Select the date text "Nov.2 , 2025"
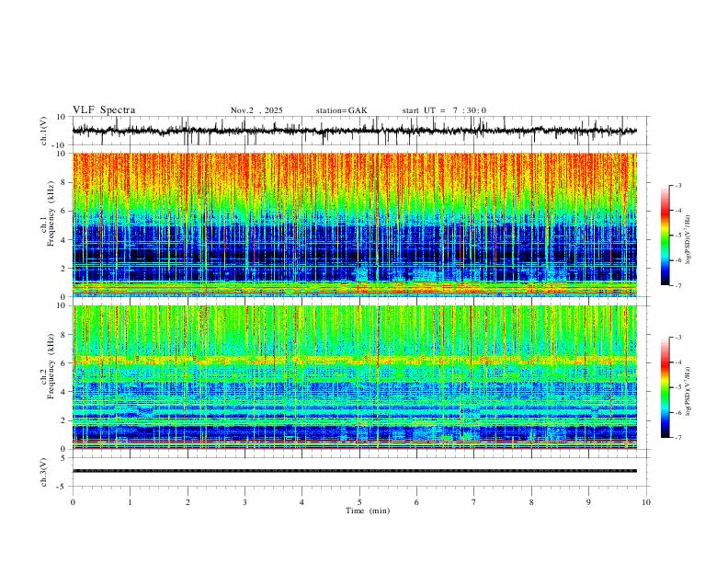The height and width of the screenshot is (563, 728). tap(256, 110)
